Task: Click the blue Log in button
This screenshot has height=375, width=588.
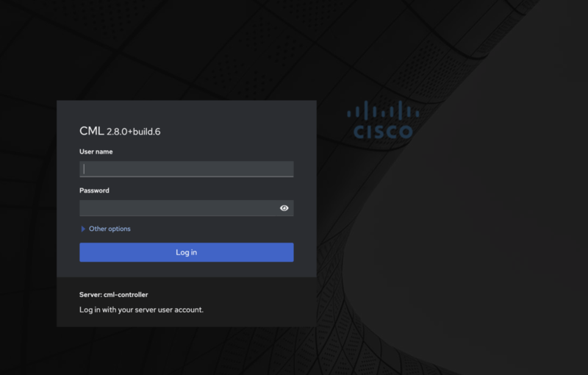Action: pos(187,252)
